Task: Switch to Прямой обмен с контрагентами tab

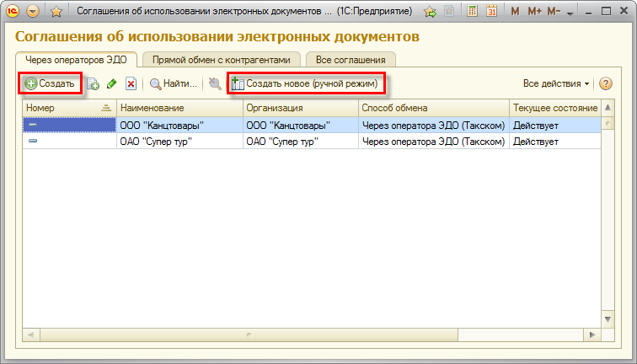Action: pos(222,60)
